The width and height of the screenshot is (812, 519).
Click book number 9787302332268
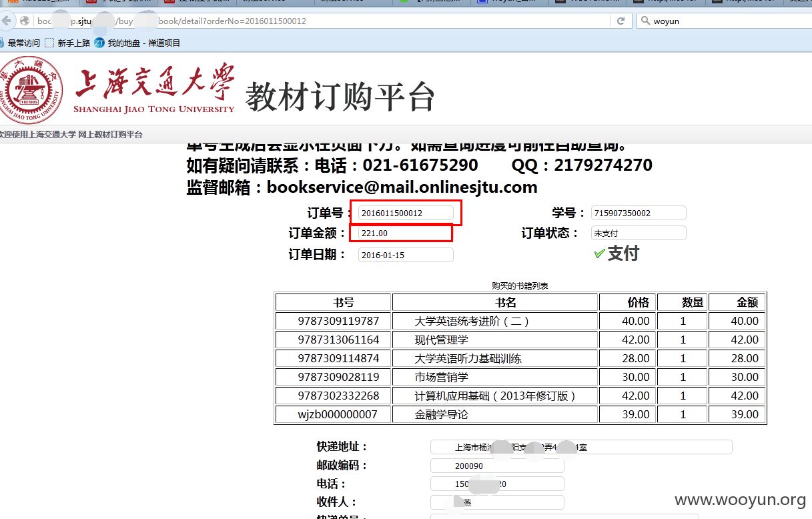[338, 396]
